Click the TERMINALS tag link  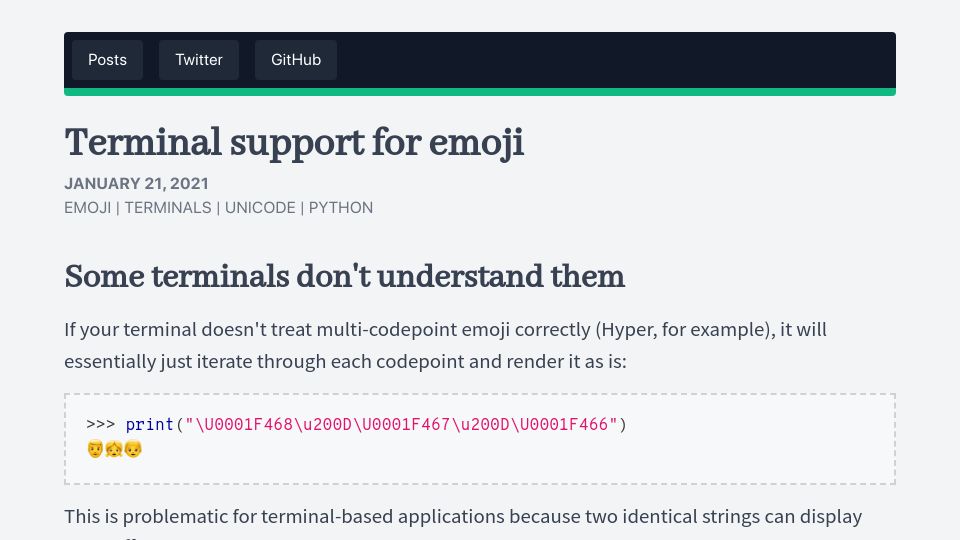coord(168,208)
